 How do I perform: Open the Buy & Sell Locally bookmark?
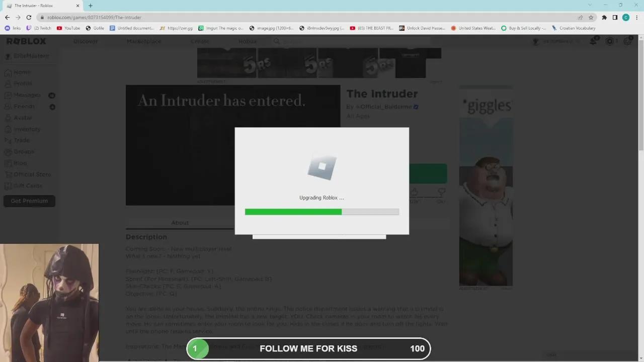(x=524, y=28)
